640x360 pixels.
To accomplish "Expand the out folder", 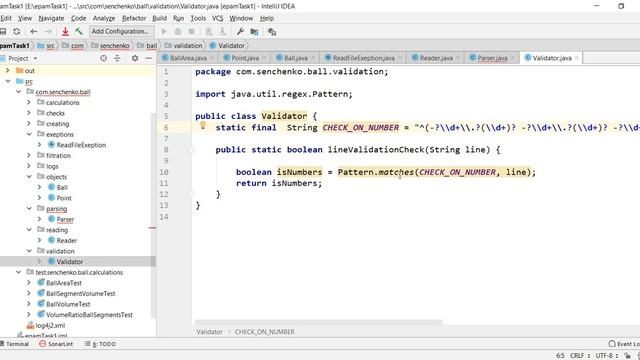I will pos(7,70).
